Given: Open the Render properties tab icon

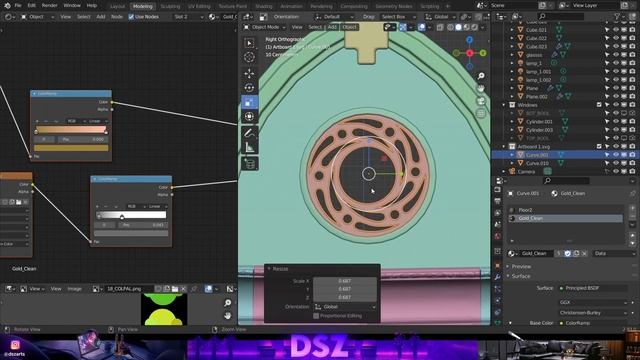Looking at the screenshot, I should (498, 189).
